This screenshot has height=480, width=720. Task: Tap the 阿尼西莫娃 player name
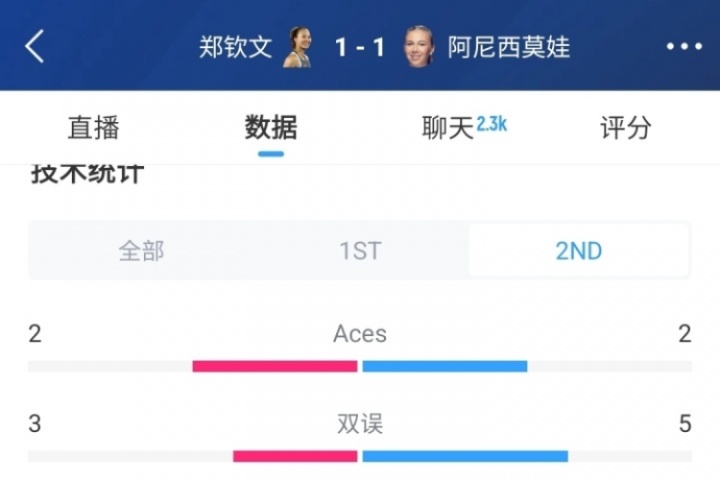pos(509,47)
